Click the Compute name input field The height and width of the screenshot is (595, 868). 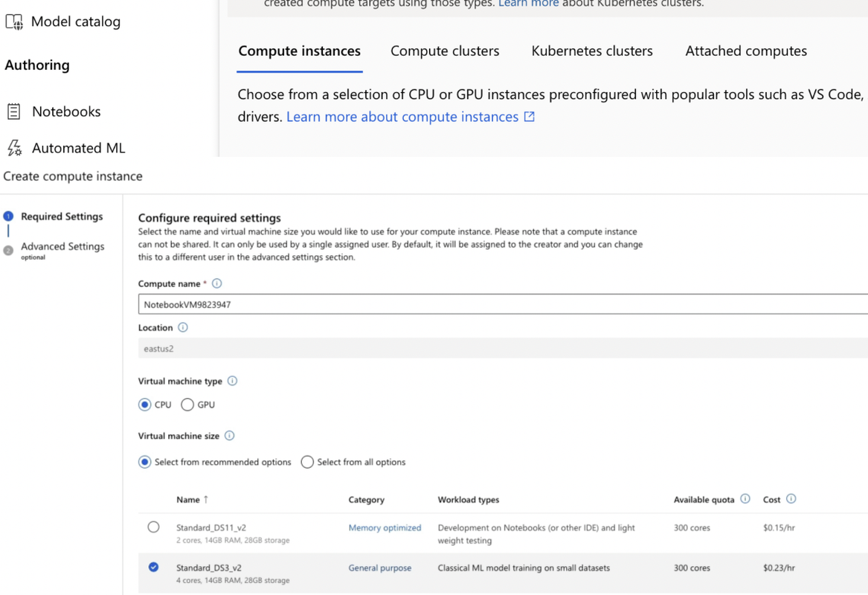click(503, 304)
